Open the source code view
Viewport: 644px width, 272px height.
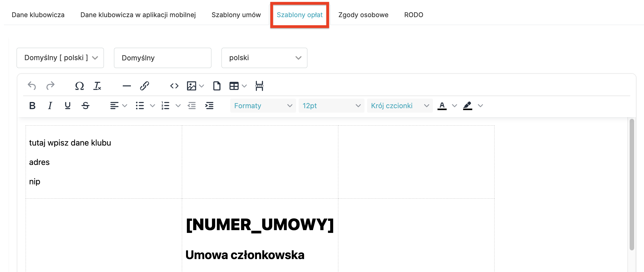click(174, 86)
